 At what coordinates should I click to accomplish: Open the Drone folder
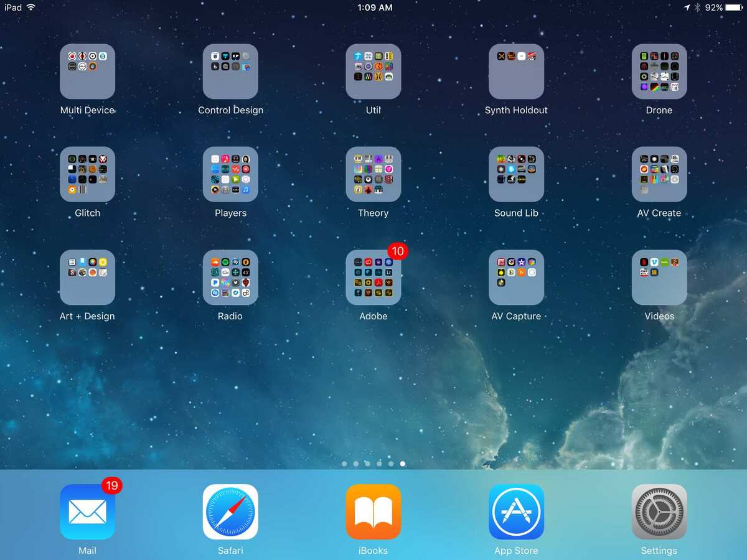(x=659, y=72)
